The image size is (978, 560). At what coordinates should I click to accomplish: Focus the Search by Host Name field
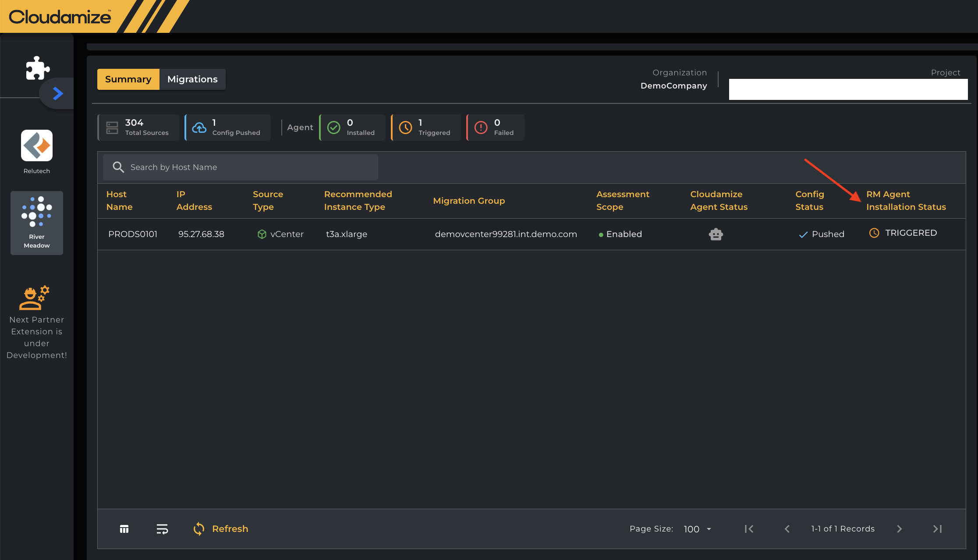[x=241, y=167]
